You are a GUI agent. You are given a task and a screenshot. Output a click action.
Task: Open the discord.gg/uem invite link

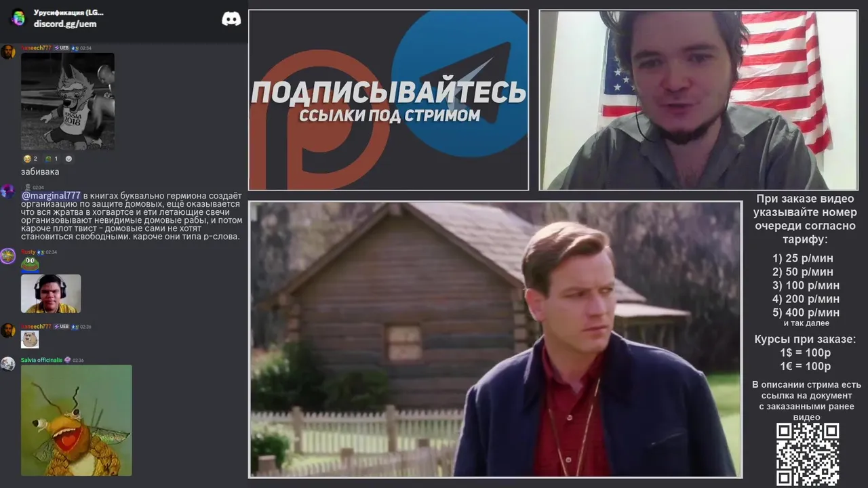pos(65,24)
